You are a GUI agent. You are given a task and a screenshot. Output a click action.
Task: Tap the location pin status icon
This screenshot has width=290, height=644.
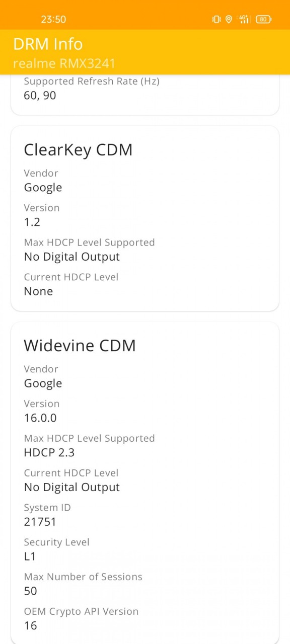pyautogui.click(x=229, y=19)
